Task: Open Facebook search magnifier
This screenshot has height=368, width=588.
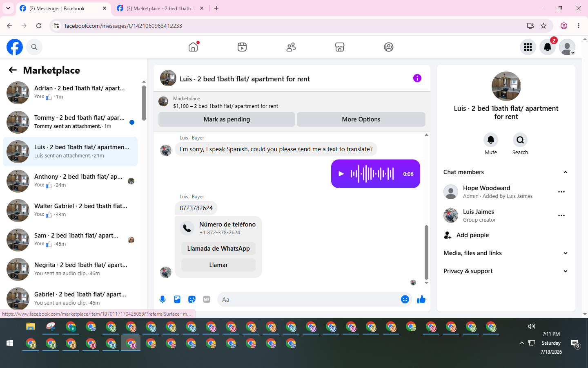Action: tap(34, 47)
